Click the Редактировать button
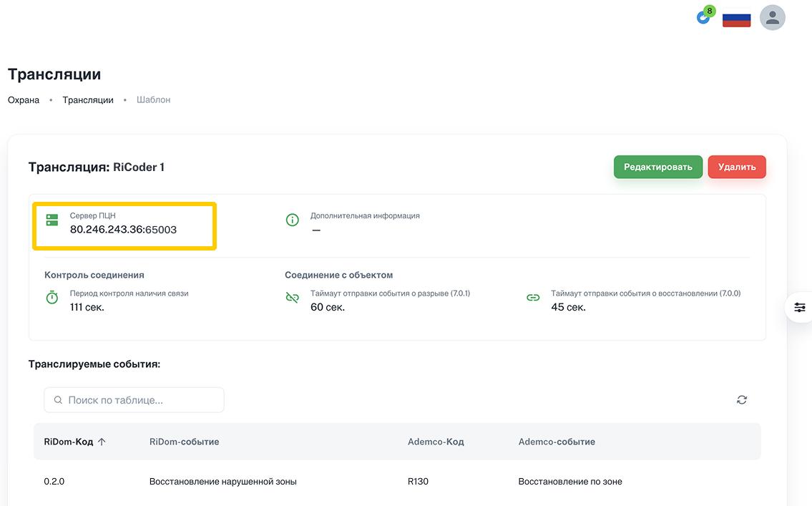This screenshot has height=506, width=812. [x=657, y=167]
